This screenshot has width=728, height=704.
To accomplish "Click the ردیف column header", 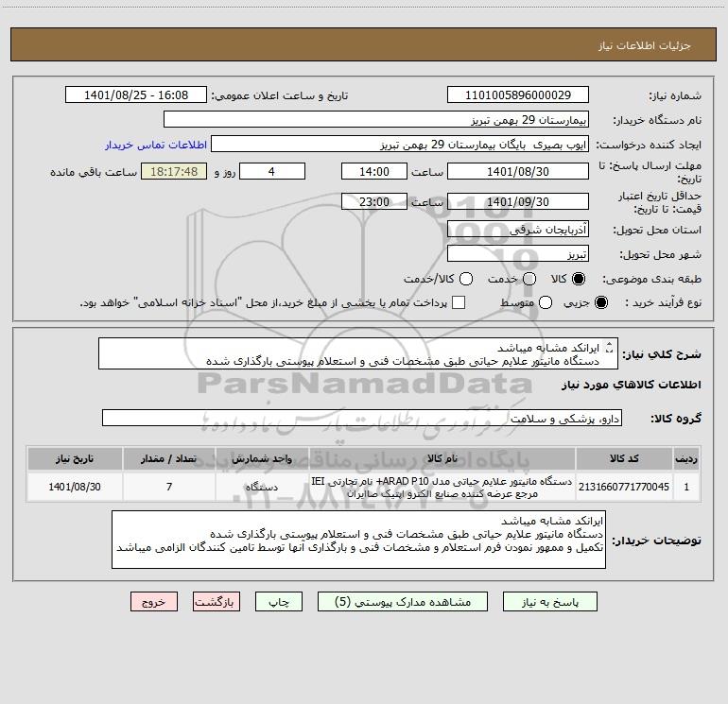I will coord(686,458).
